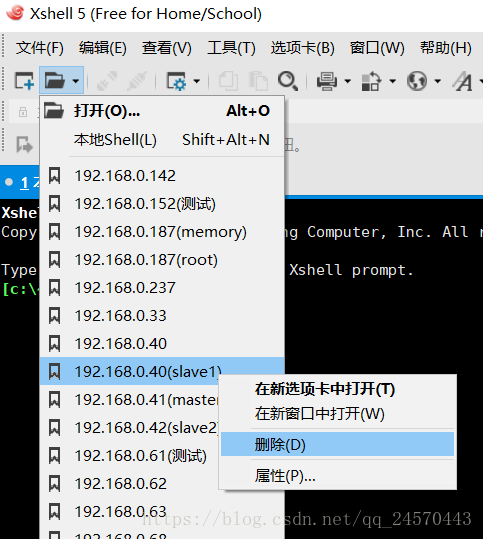Click the Font letter A icon
483x539 pixels.
click(462, 81)
